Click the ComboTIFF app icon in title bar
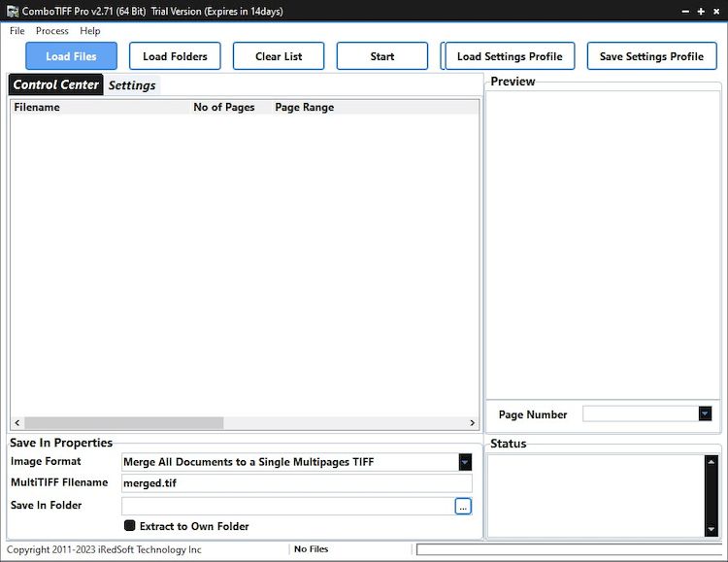 pyautogui.click(x=12, y=11)
